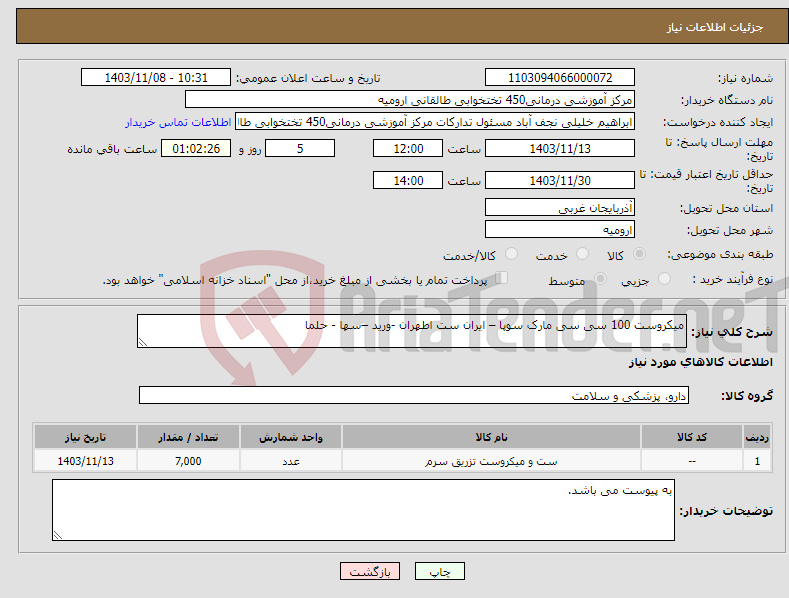Click the resize handle of buyer notes area
This screenshot has width=789, height=598.
coord(57,536)
